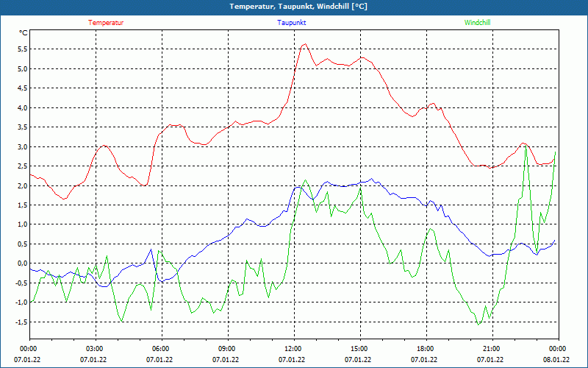The height and width of the screenshot is (368, 588).
Task: Click the 5,5 y-axis value
Action: tap(23, 49)
